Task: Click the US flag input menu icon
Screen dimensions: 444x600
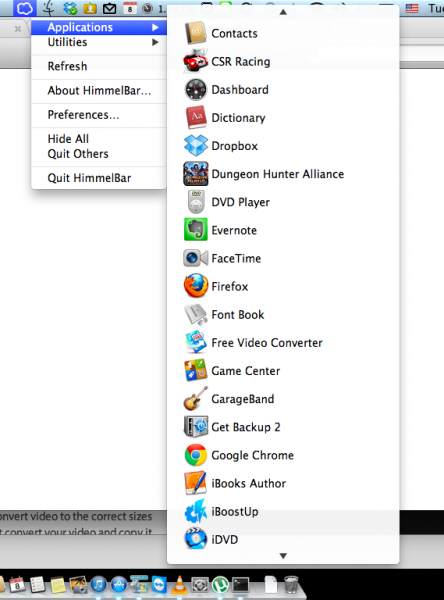Action: [412, 8]
